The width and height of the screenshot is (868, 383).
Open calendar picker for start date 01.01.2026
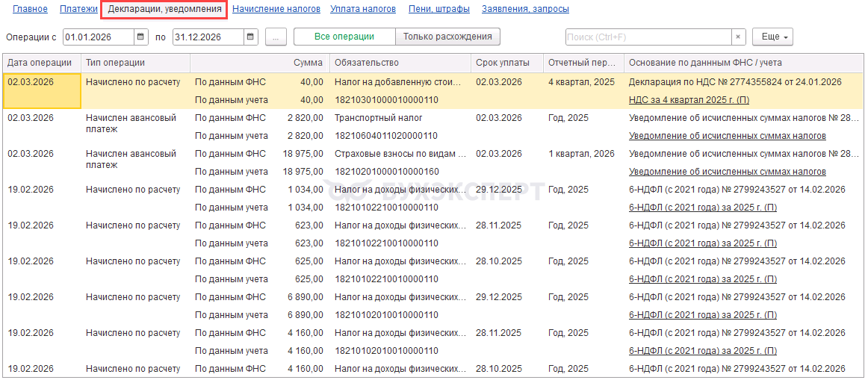point(140,37)
